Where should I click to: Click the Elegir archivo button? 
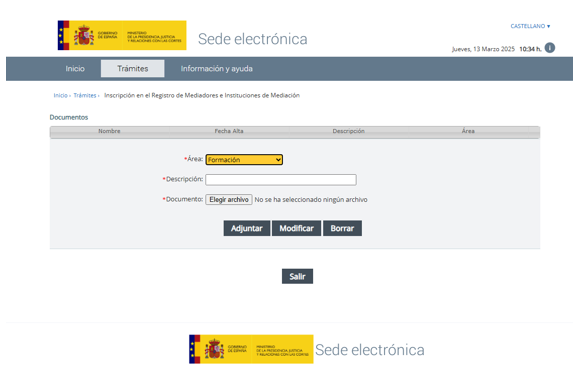(x=229, y=199)
